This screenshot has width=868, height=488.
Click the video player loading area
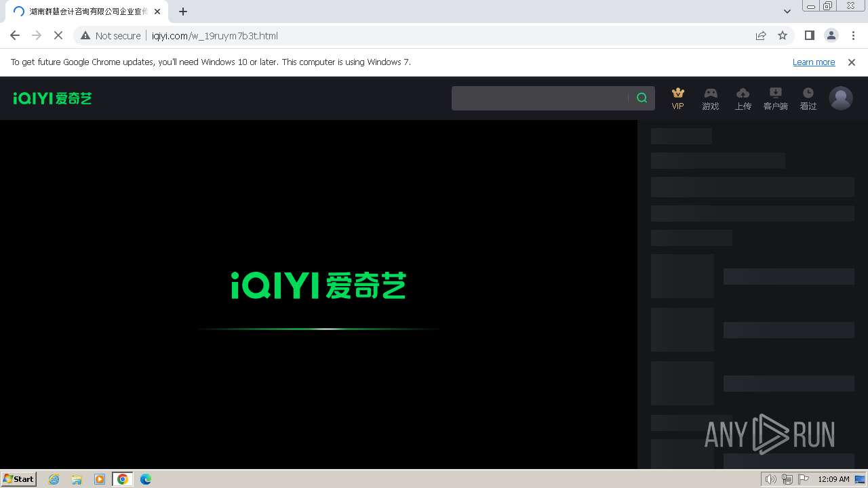coord(319,294)
